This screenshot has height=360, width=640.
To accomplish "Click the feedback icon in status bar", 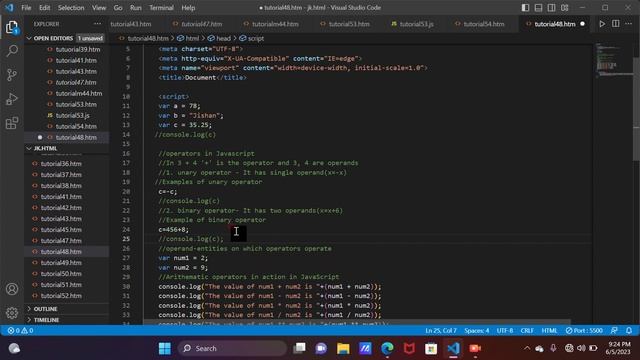I will click(614, 331).
